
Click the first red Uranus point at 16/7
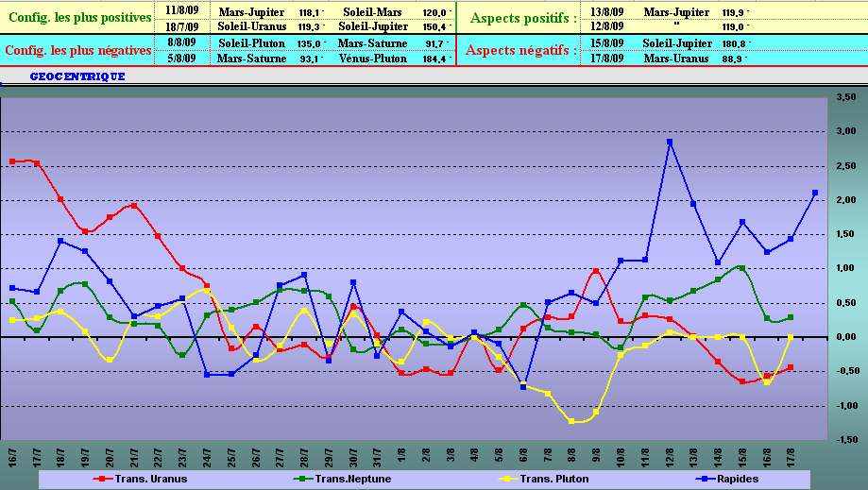[x=12, y=161]
